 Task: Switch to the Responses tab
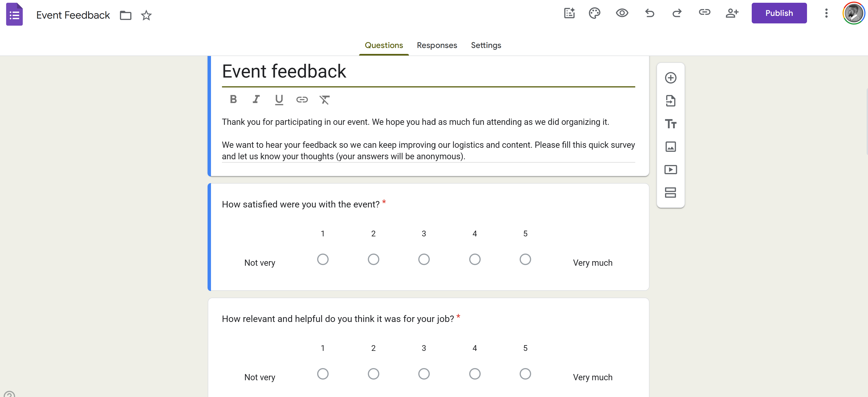pos(437,45)
